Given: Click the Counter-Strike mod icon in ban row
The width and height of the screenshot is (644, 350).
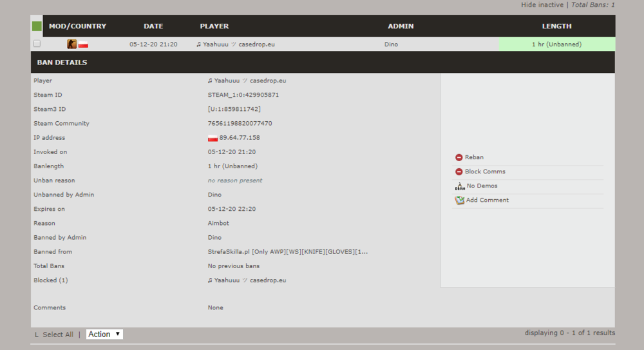Looking at the screenshot, I should [72, 44].
